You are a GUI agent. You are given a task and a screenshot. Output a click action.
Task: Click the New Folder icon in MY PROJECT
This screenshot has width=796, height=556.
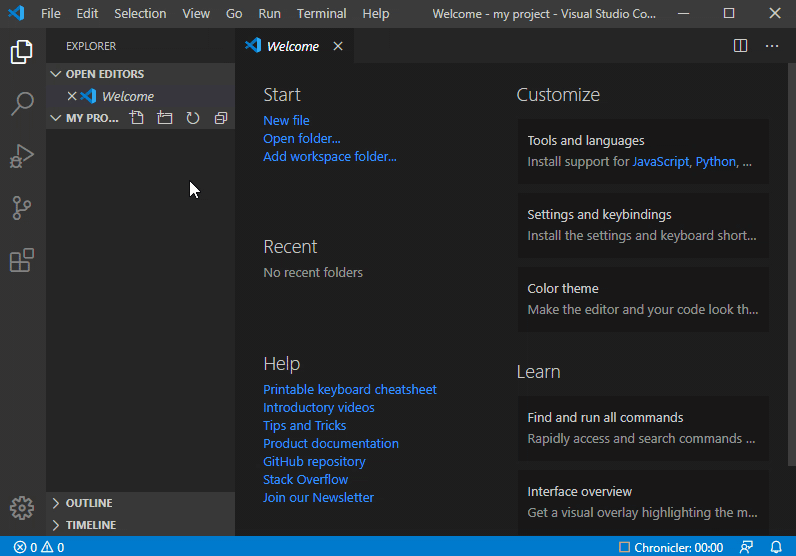coord(164,118)
